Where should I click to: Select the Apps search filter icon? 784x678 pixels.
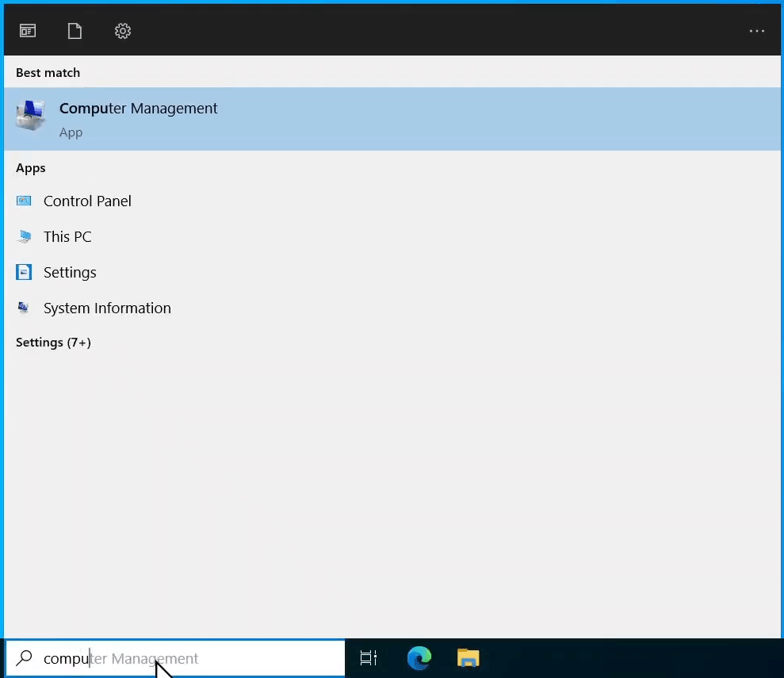[28, 31]
